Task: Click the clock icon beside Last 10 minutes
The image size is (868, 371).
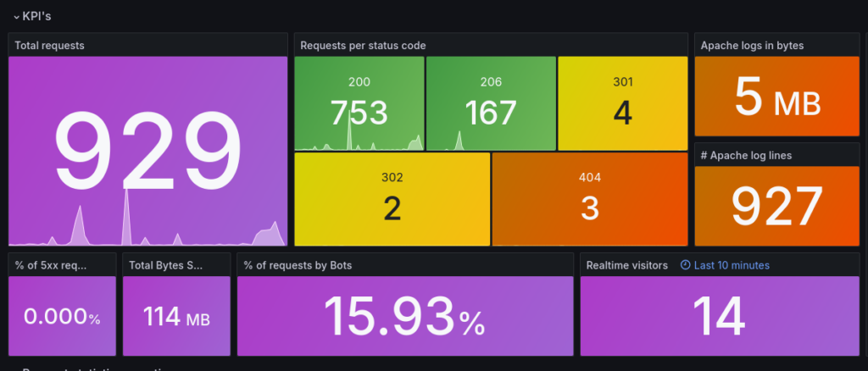Action: click(686, 265)
